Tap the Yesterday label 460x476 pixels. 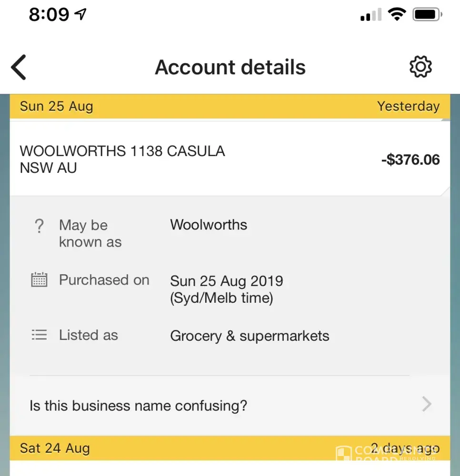coord(408,106)
